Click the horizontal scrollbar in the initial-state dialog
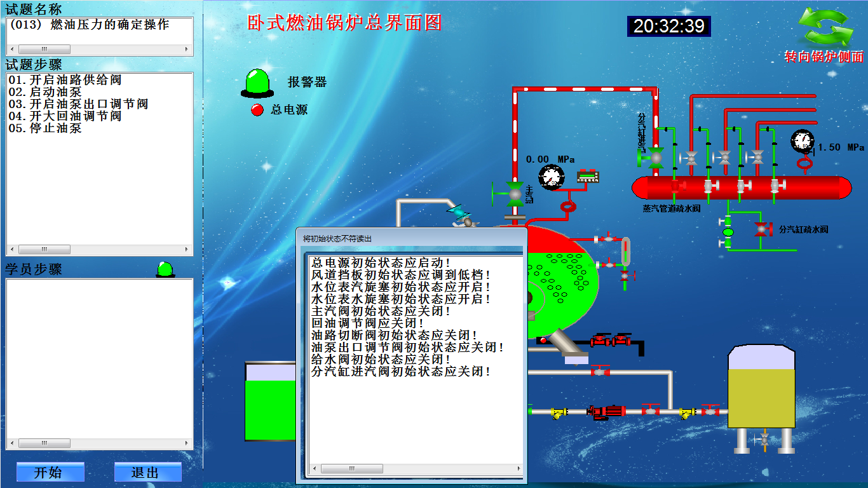 pyautogui.click(x=352, y=469)
